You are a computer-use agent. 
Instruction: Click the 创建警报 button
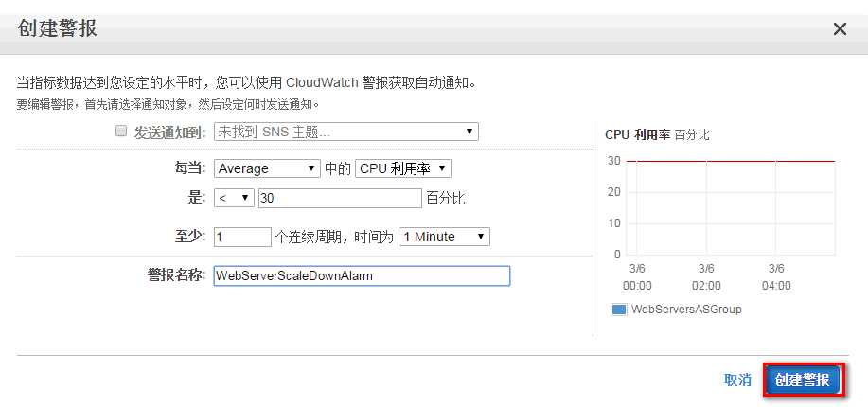pyautogui.click(x=804, y=380)
